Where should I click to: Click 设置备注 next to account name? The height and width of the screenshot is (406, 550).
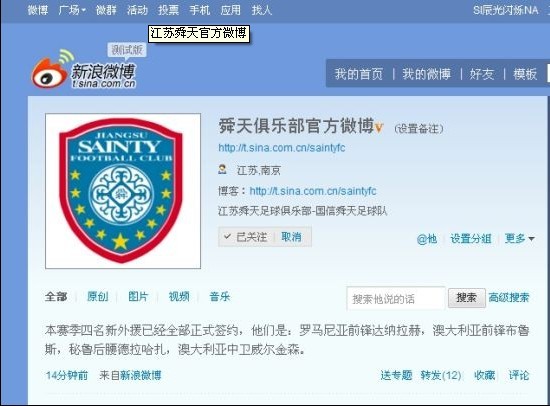pyautogui.click(x=419, y=128)
